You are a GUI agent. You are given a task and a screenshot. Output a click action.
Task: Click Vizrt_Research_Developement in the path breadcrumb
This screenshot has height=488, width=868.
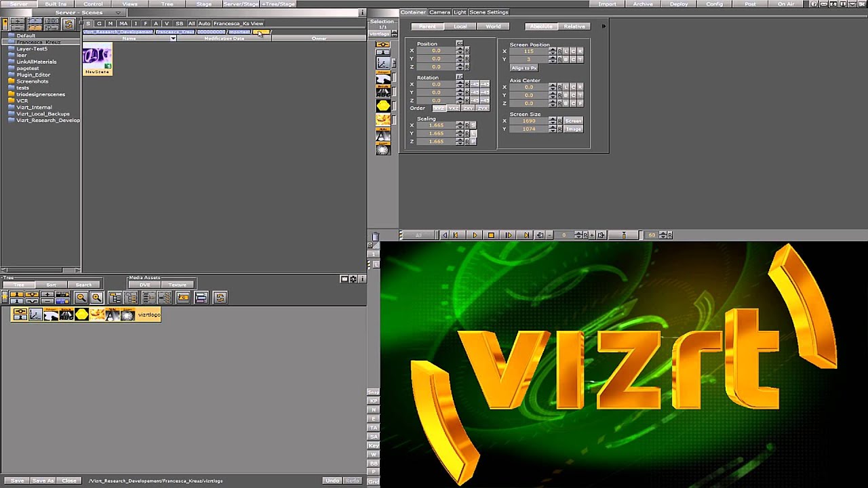118,32
